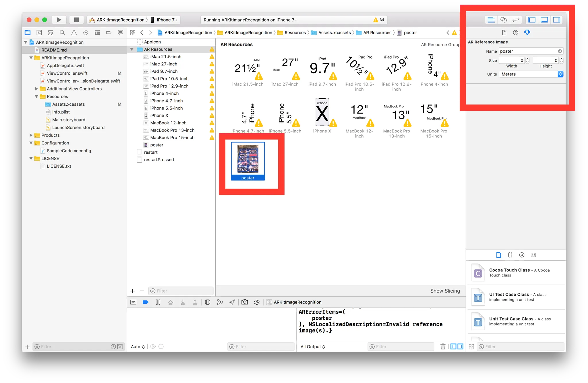This screenshot has height=383, width=588.
Task: Click the Stop button in toolbar
Action: tap(76, 20)
